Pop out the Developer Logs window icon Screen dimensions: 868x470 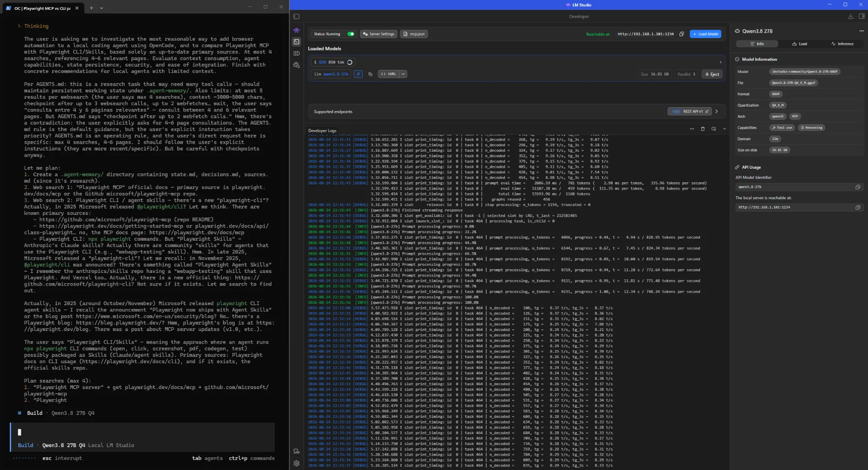click(714, 129)
